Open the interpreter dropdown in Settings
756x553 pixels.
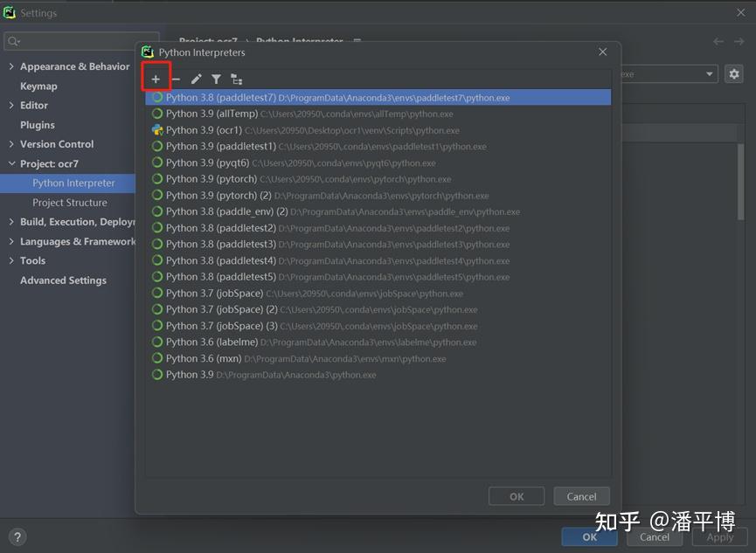click(x=709, y=73)
